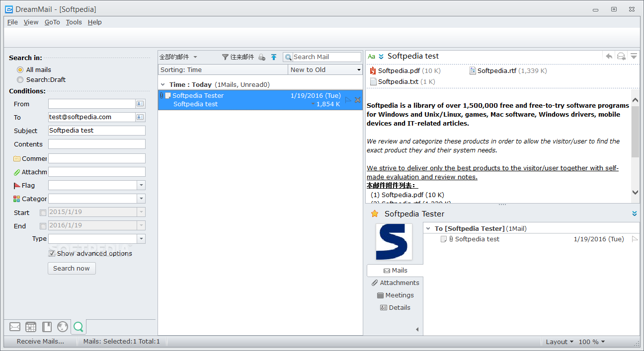The height and width of the screenshot is (351, 644).
Task: Open the Help menu
Action: pos(95,22)
